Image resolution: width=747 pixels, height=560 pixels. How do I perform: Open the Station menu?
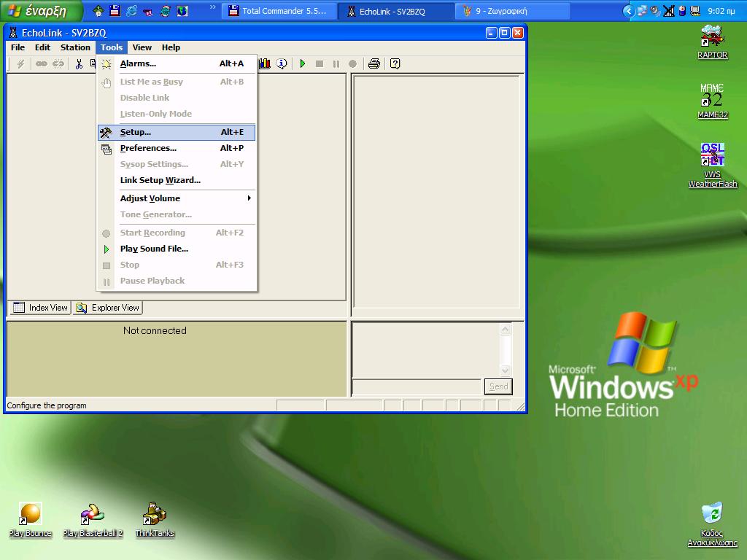click(75, 47)
